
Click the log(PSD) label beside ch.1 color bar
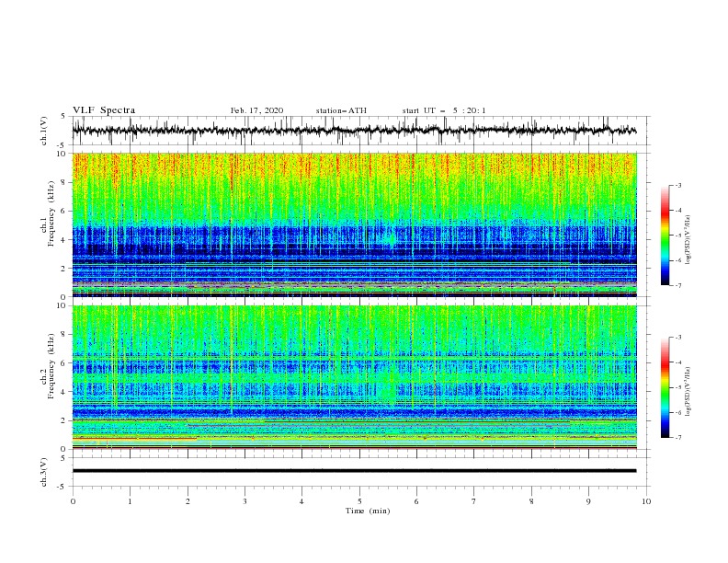688,240
